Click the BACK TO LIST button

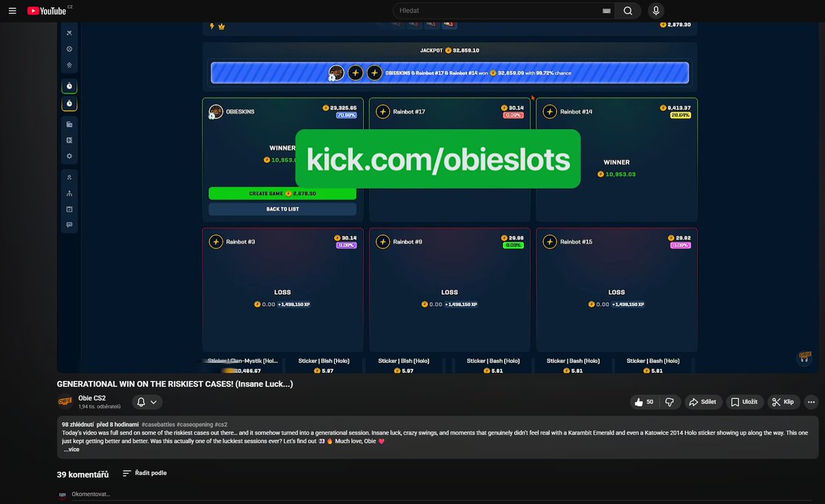pos(283,209)
